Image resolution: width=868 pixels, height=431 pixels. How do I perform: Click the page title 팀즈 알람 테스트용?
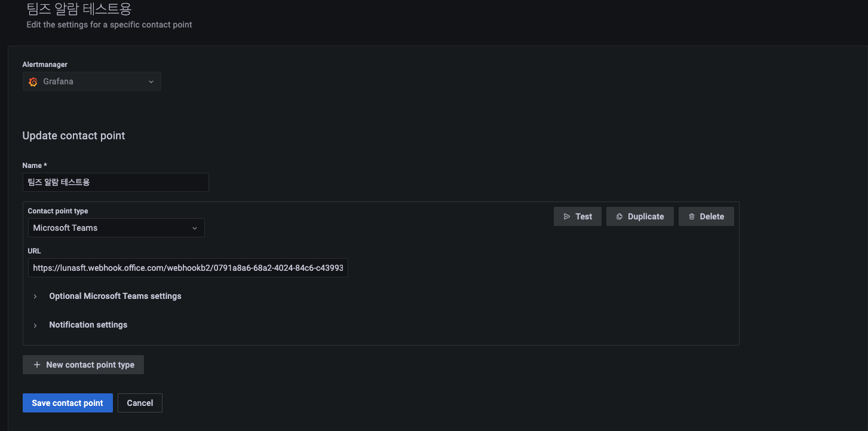click(x=79, y=8)
